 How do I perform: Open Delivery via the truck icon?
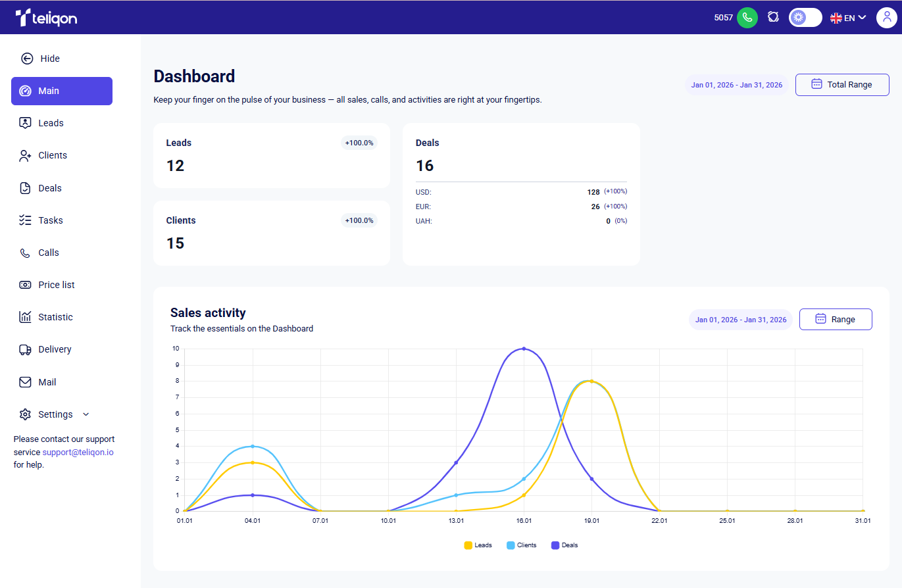[x=26, y=349]
